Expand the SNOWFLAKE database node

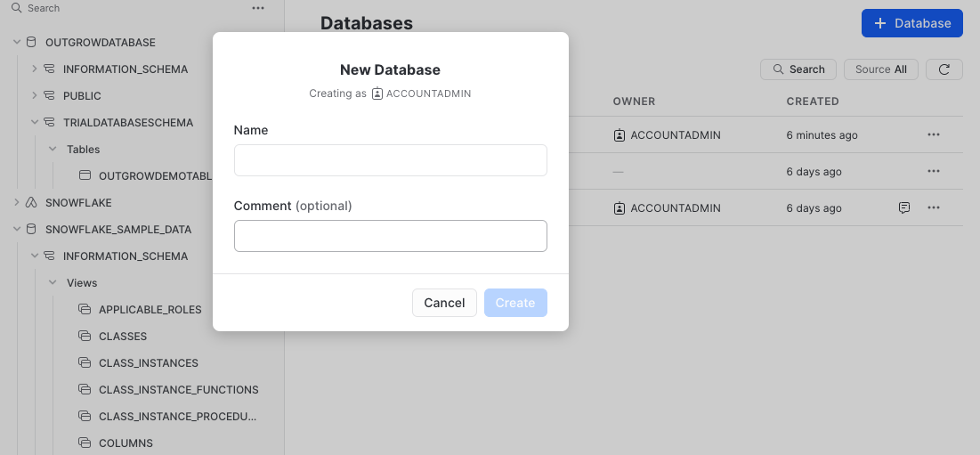16,202
